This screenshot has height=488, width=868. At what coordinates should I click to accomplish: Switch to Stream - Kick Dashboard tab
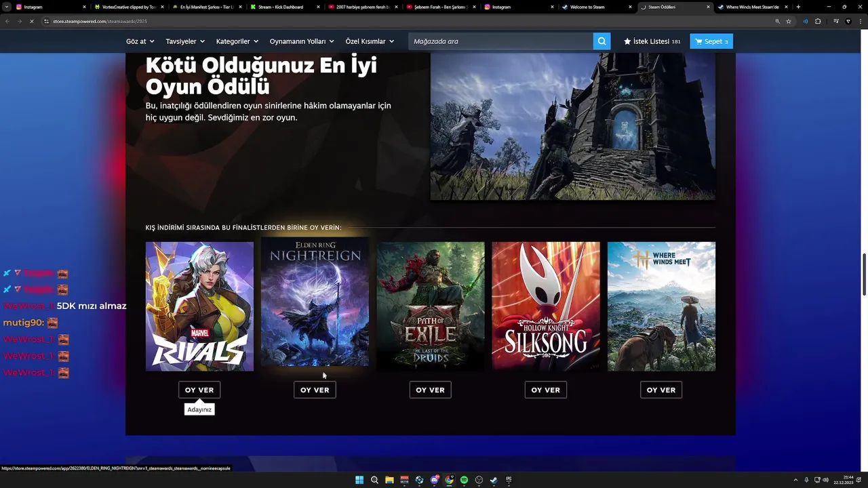[x=285, y=7]
